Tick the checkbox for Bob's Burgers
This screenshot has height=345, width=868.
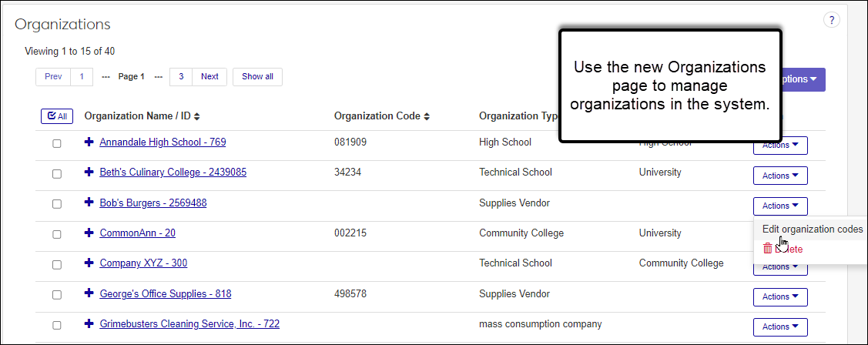tap(57, 204)
